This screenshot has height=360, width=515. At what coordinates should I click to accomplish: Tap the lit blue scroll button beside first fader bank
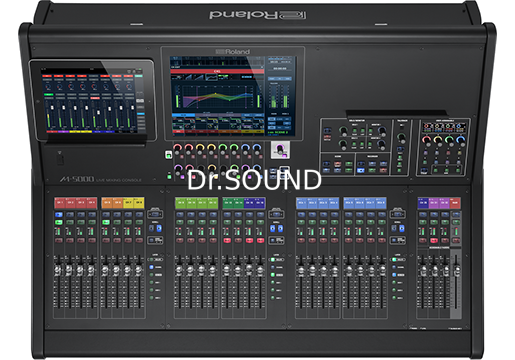(x=159, y=228)
